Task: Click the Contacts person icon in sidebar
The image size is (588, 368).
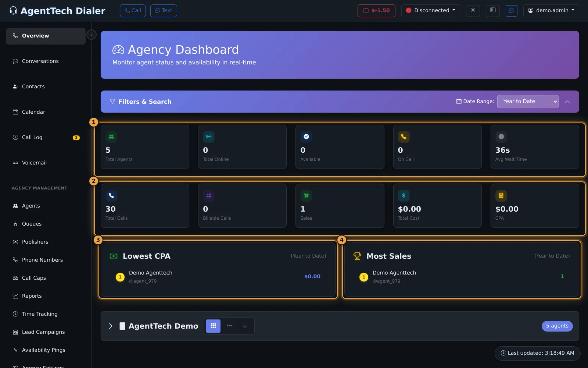Action: click(x=15, y=86)
